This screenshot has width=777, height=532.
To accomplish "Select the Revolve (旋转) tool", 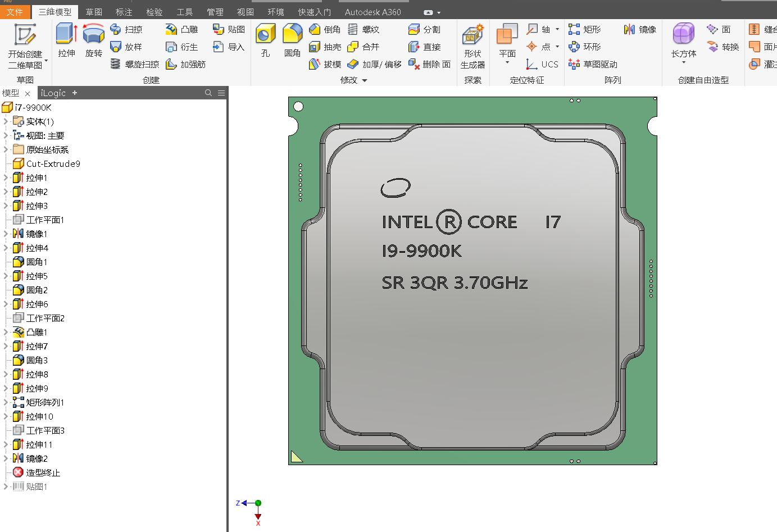I will pyautogui.click(x=94, y=40).
